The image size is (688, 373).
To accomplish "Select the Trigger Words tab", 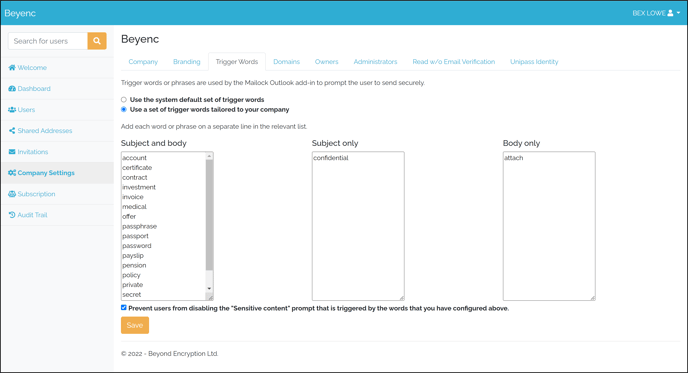I will [x=237, y=62].
